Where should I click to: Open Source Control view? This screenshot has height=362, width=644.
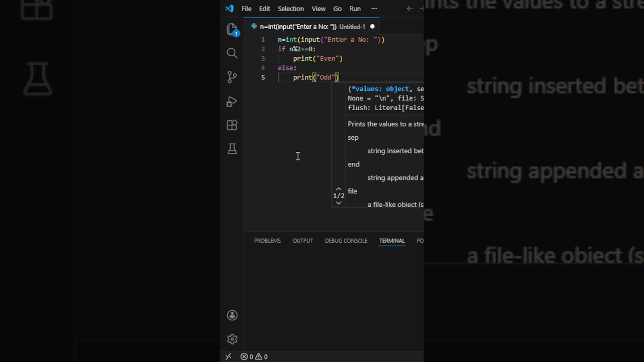point(232,77)
